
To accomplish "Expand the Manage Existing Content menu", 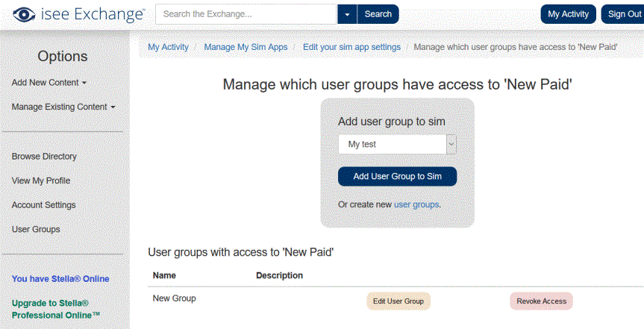I will (63, 107).
